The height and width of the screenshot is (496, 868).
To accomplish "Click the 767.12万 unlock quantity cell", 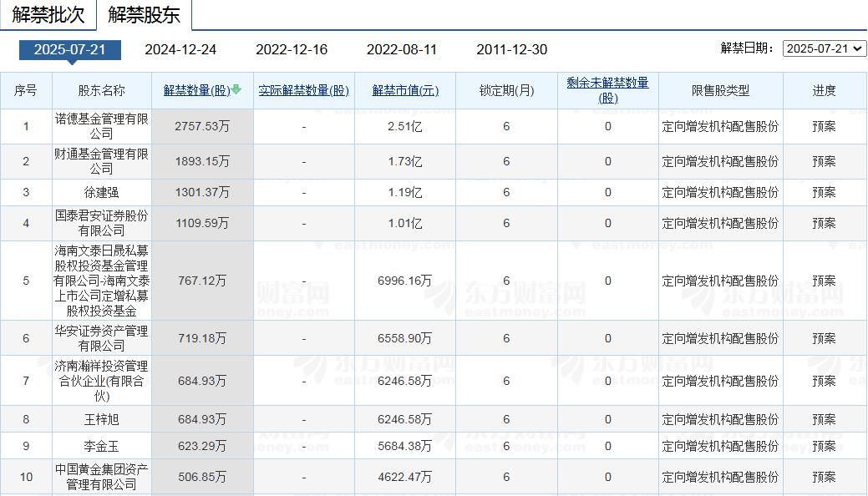I will tap(202, 281).
